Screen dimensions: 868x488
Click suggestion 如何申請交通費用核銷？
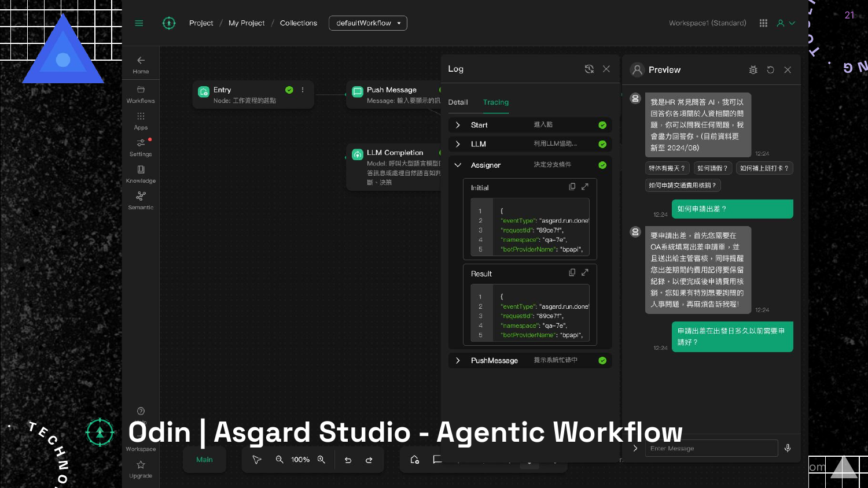click(x=683, y=186)
